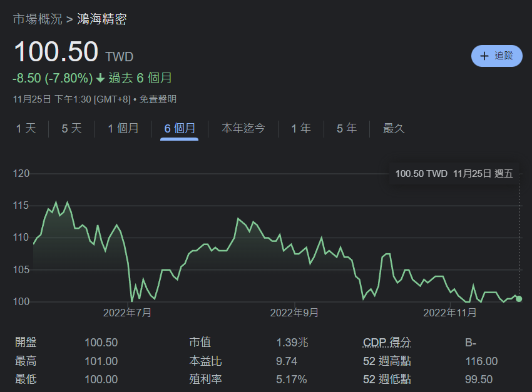This screenshot has height=392, width=532.
Task: Click the 52 週低點 value 99.50
Action: (479, 379)
